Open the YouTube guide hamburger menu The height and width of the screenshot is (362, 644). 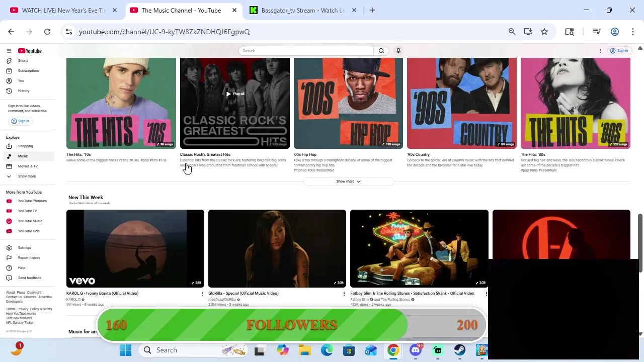[x=9, y=51]
